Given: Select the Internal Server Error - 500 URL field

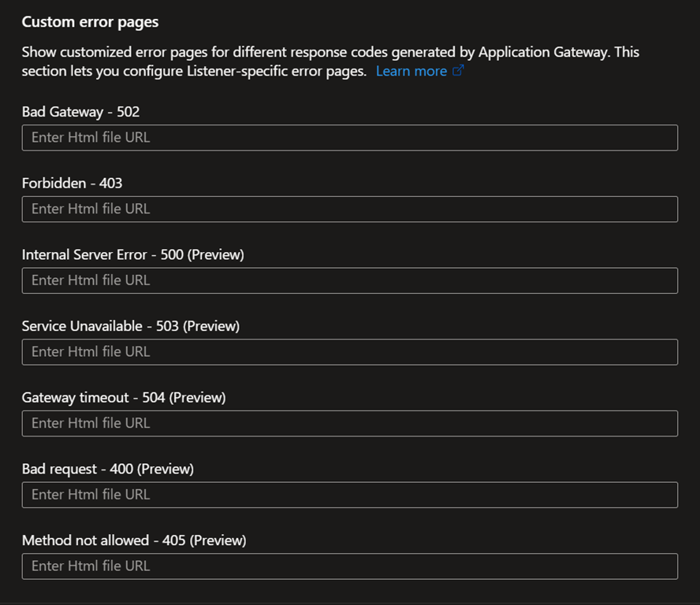Looking at the screenshot, I should pos(349,280).
